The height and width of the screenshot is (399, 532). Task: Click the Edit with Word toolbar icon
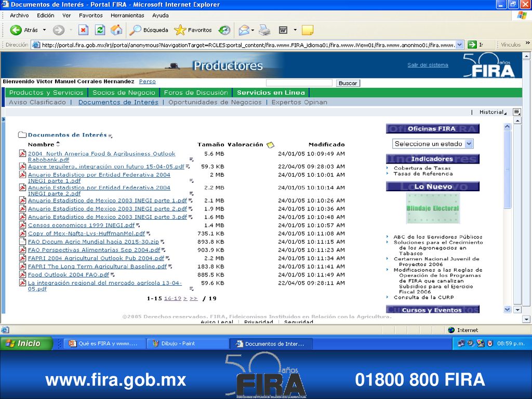point(283,30)
